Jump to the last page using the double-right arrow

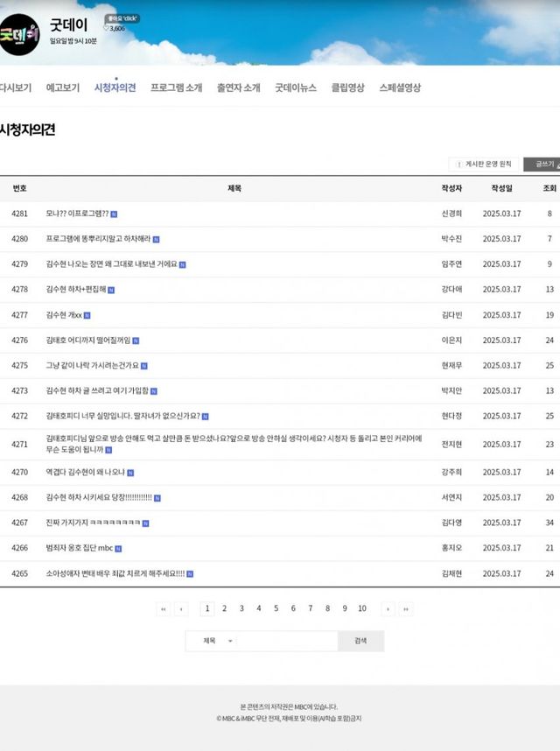click(x=405, y=608)
